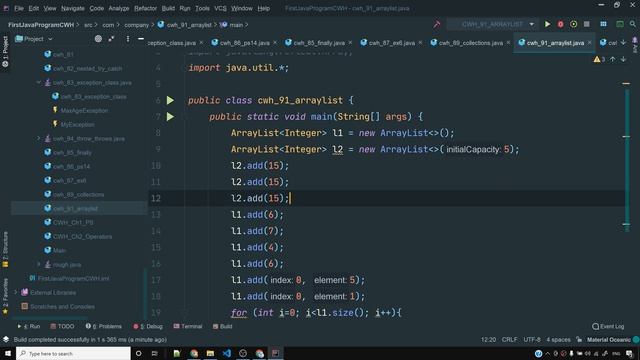Open the bottom Build tool window

tap(222, 327)
